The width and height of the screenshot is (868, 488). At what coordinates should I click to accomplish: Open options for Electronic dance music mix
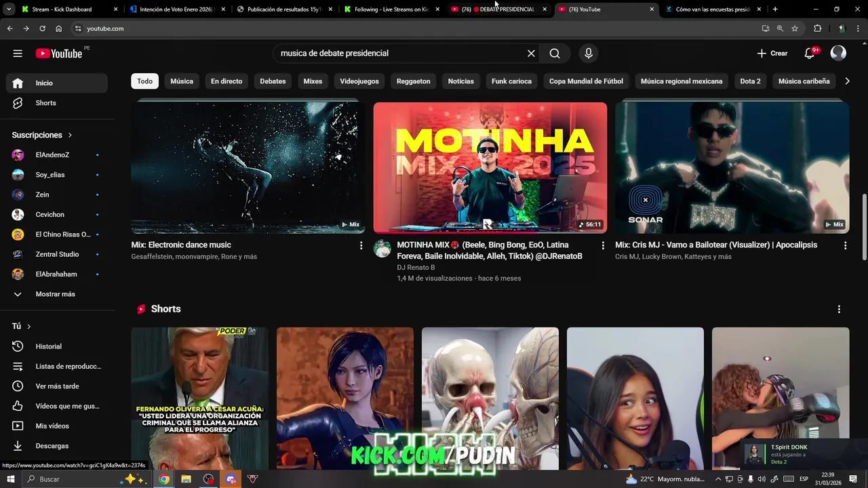tap(361, 245)
